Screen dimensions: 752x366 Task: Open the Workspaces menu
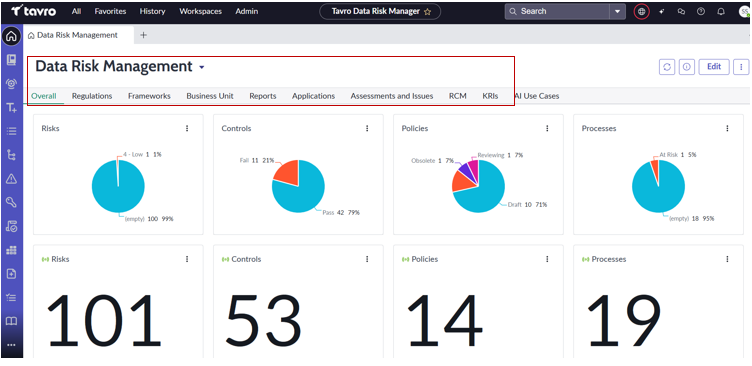(200, 12)
